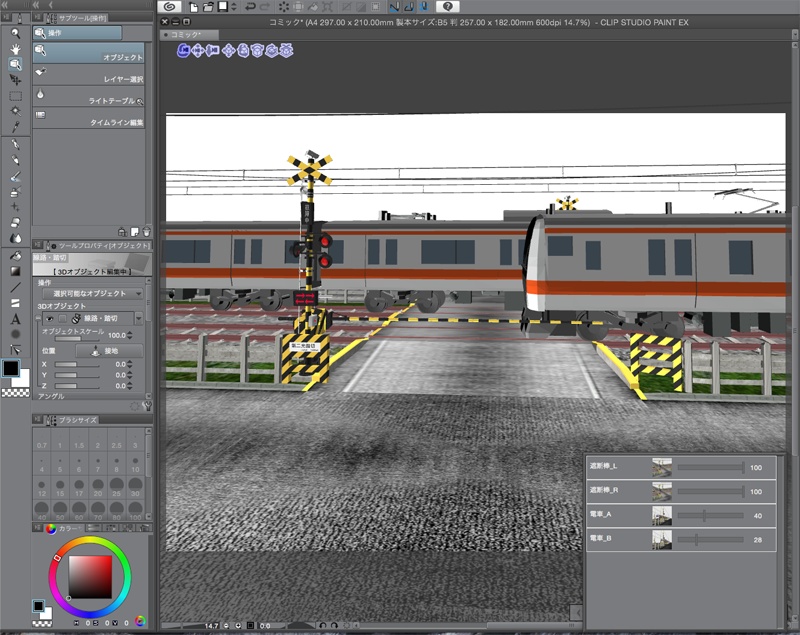The image size is (800, 635).
Task: Expand the アングル section
Action: pos(50,396)
